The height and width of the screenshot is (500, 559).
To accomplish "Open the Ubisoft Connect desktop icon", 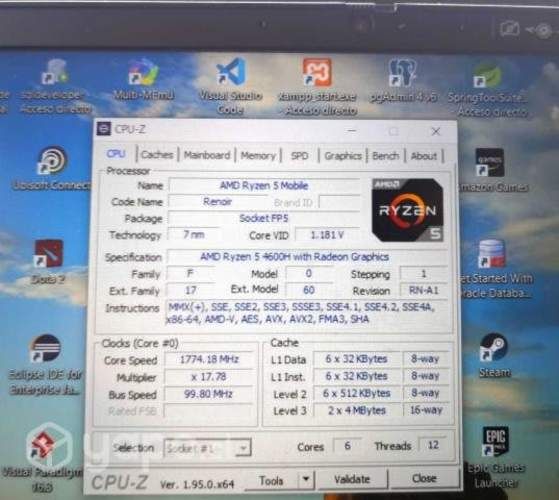I will (x=52, y=168).
